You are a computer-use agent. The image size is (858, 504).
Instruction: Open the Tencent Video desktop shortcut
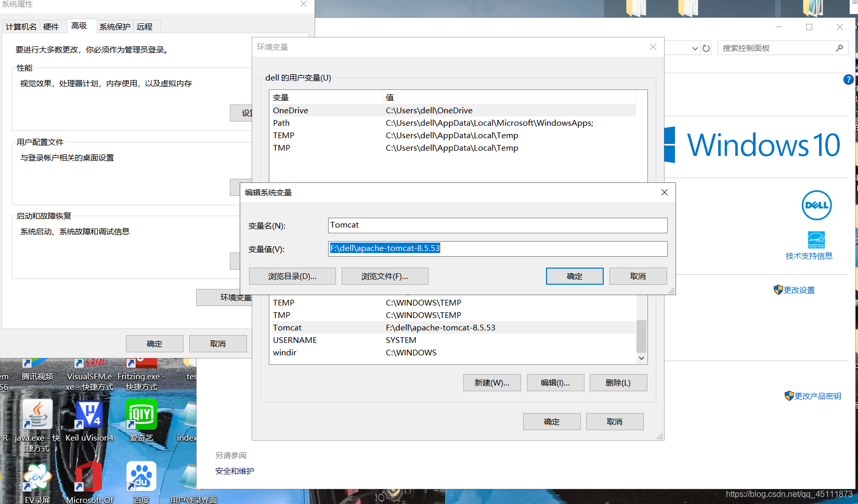[x=37, y=371]
